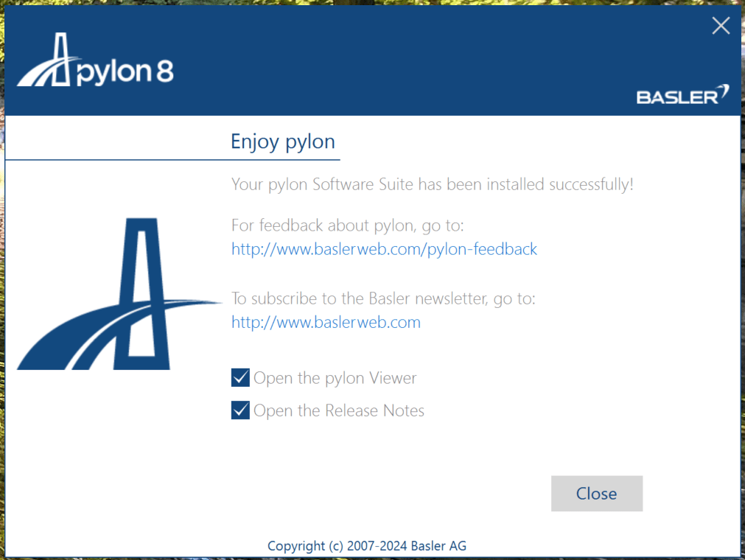Click the 'Open the pylon Viewer' label text
The height and width of the screenshot is (560, 745).
click(335, 378)
